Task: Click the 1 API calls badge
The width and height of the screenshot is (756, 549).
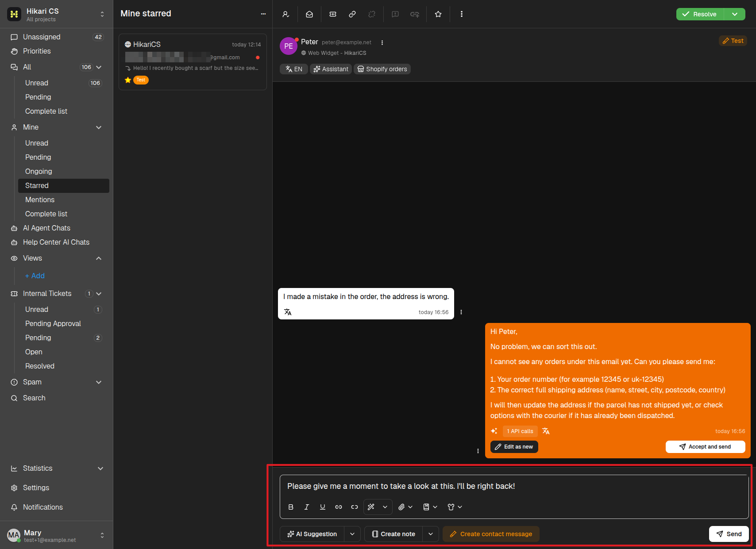Action: point(520,431)
